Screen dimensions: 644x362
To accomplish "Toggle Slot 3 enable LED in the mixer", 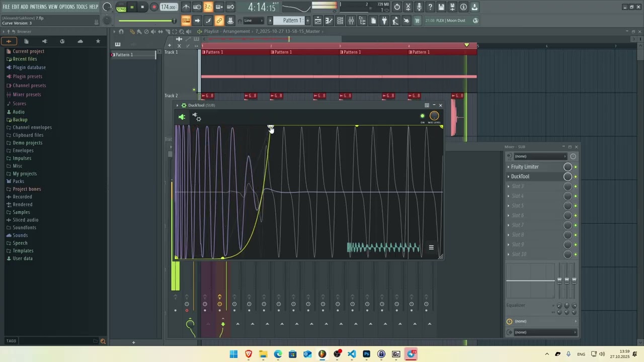I will pos(576,187).
